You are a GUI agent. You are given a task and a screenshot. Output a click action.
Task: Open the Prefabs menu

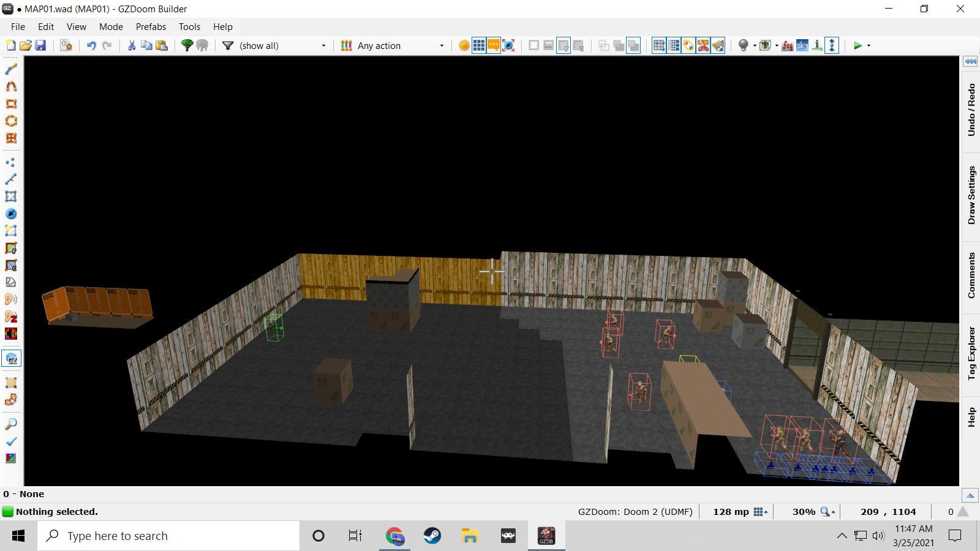pyautogui.click(x=151, y=27)
